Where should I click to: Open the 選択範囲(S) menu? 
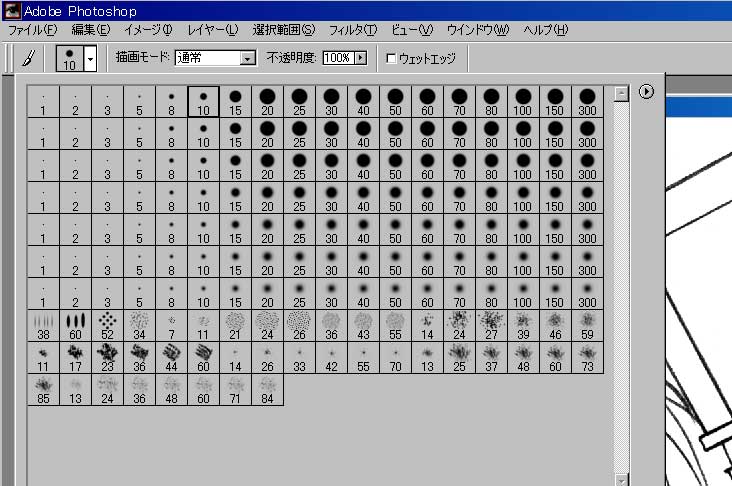point(284,30)
